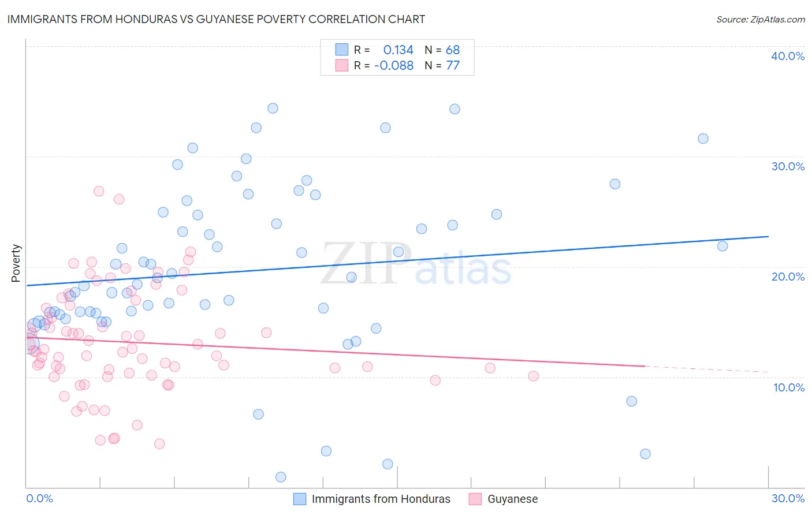The height and width of the screenshot is (515, 812).
Task: Click the pink swatch in the R/N stats box
Action: point(342,65)
